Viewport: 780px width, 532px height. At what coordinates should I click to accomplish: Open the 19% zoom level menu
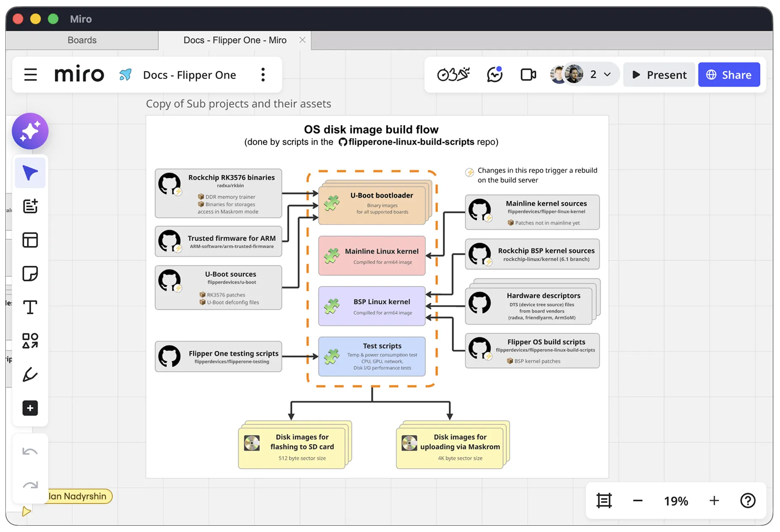pos(676,501)
